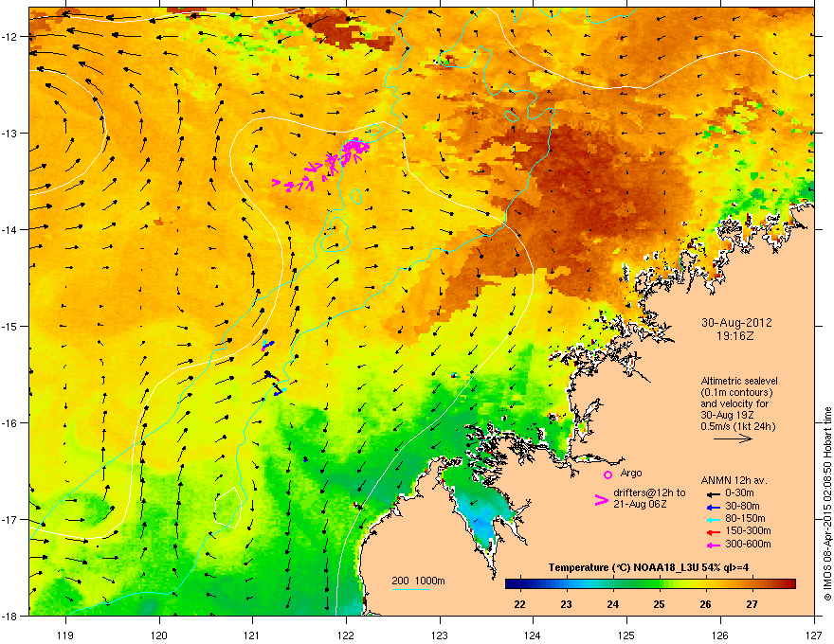Click the colorbar tick label 26
The height and width of the screenshot is (644, 834).
705,604
